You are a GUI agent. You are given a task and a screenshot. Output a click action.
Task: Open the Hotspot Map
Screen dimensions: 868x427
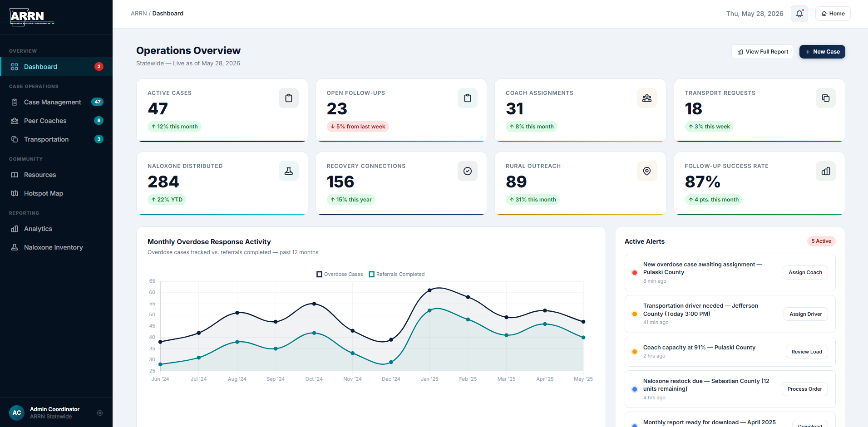[x=56, y=193]
